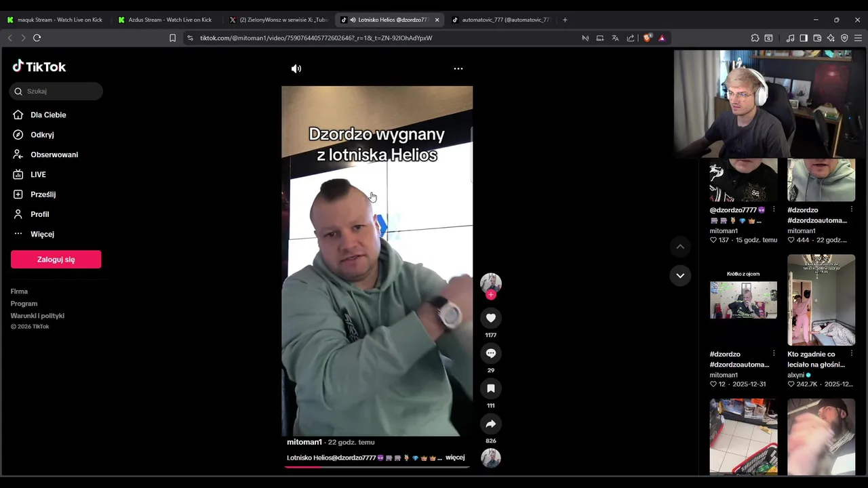The image size is (868, 488).
Task: Open shopping cart video thumbnail
Action: click(743, 436)
